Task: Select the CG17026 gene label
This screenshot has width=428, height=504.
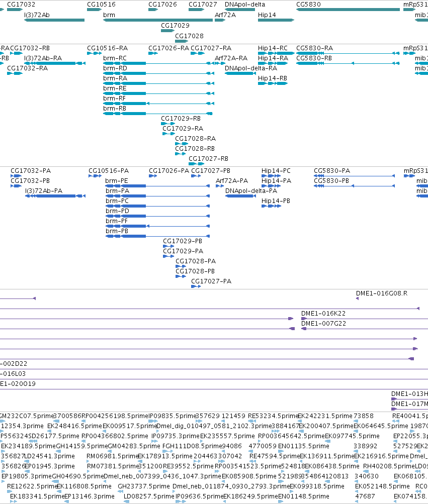Action: 162,5
